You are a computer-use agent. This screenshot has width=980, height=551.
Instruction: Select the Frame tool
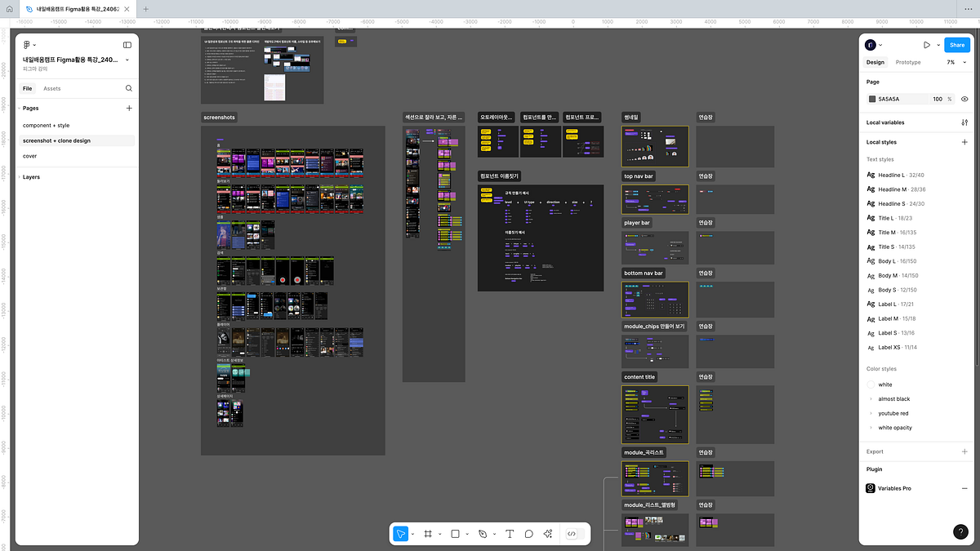click(x=428, y=534)
